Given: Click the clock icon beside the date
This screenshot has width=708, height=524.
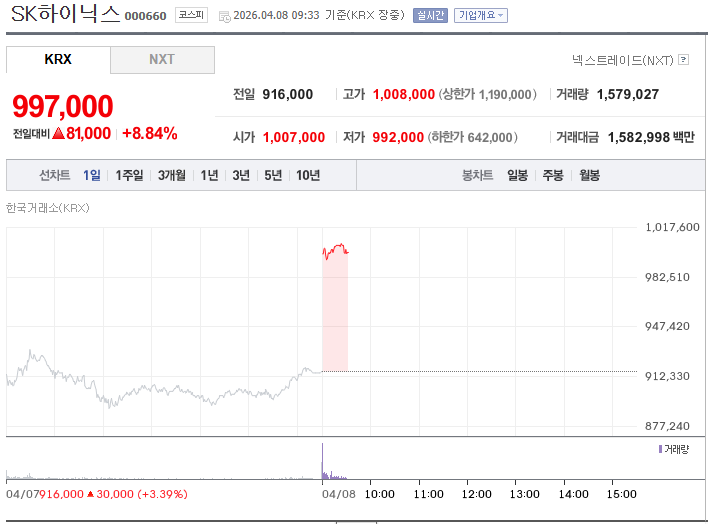Looking at the screenshot, I should [223, 16].
